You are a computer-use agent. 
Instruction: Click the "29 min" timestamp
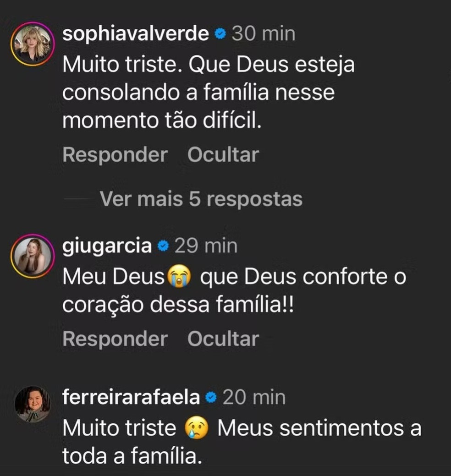click(206, 246)
